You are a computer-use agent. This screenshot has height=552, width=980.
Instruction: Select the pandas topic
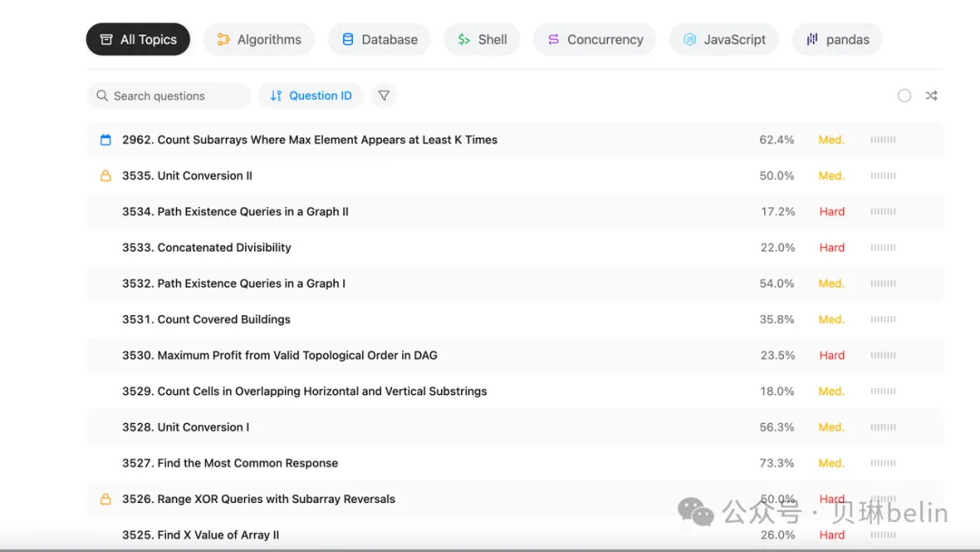pos(837,39)
